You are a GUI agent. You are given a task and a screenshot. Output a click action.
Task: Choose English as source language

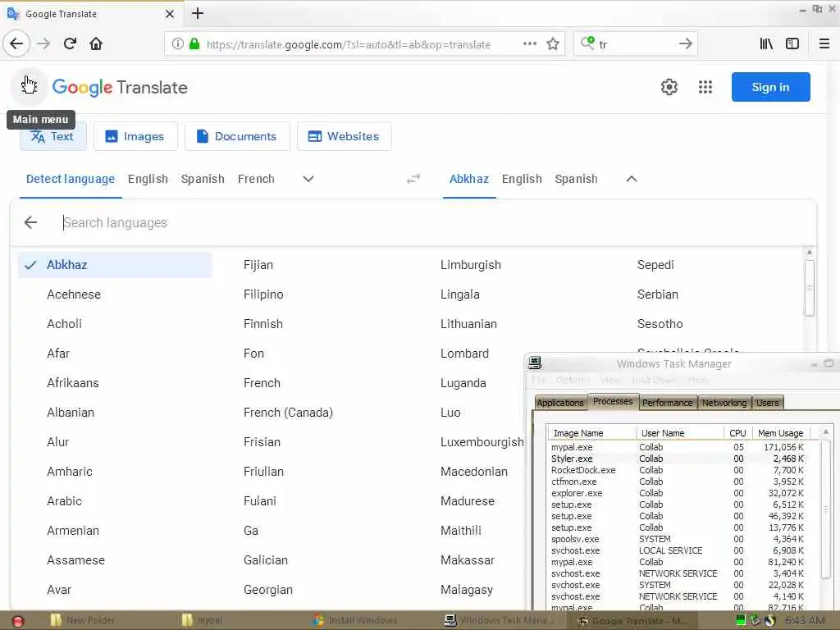[x=148, y=179]
